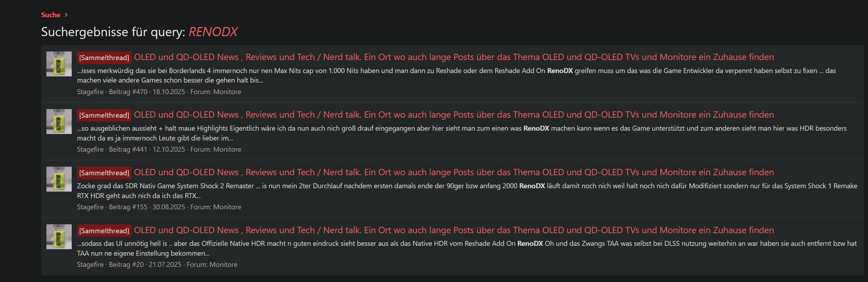
Task: Click the breadcrumb chevron next to Suche
Action: point(65,15)
